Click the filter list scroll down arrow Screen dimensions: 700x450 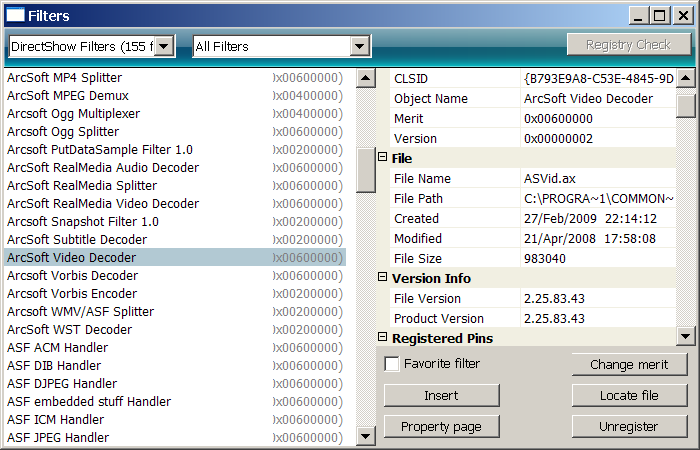tap(366, 436)
